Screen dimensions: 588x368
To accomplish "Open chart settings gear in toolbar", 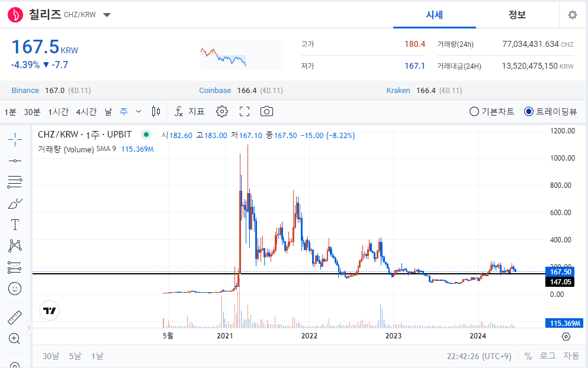I will (222, 111).
